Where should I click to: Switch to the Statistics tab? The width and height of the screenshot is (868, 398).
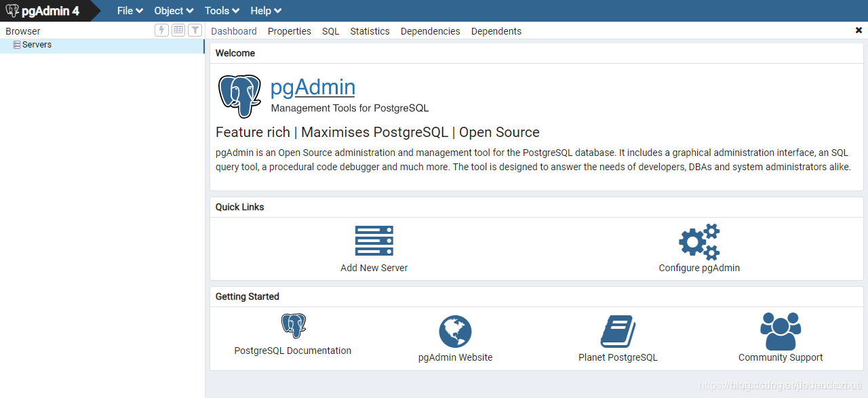click(x=370, y=31)
